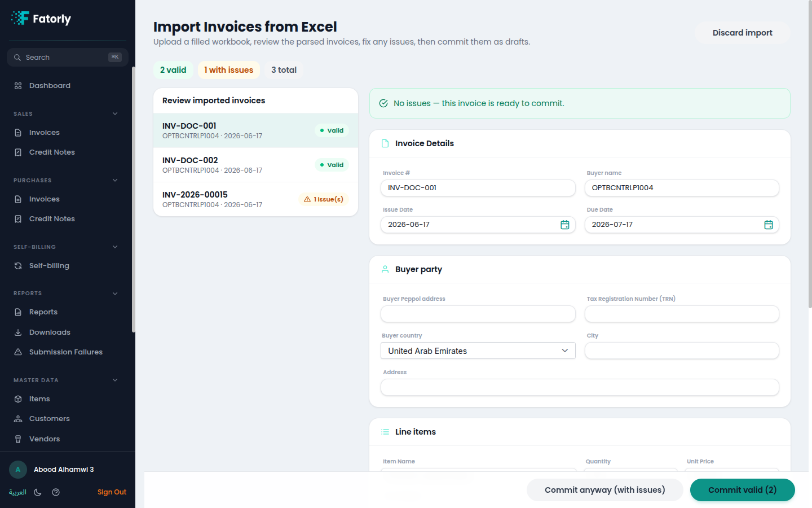Click the Buyer party person icon
The image size is (812, 508).
(x=385, y=269)
